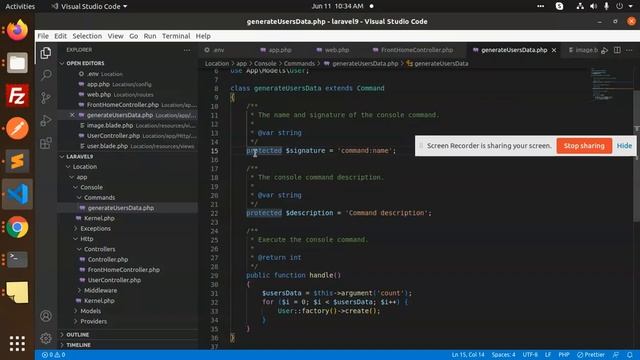Open the Explorer view in activity bar
Screen dimensions: 640x360
point(46,53)
